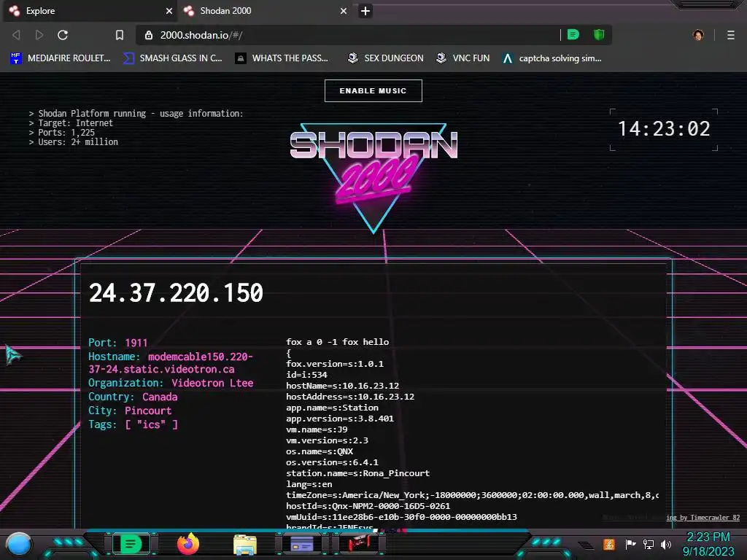
Task: Click the Tags [ "ics" ] entry
Action: click(133, 424)
